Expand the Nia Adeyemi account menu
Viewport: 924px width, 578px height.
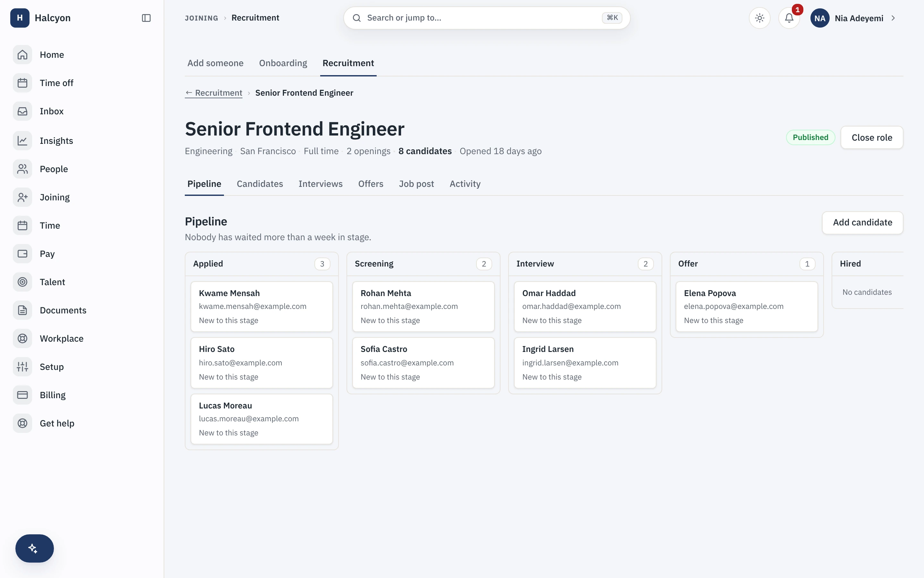coord(854,18)
